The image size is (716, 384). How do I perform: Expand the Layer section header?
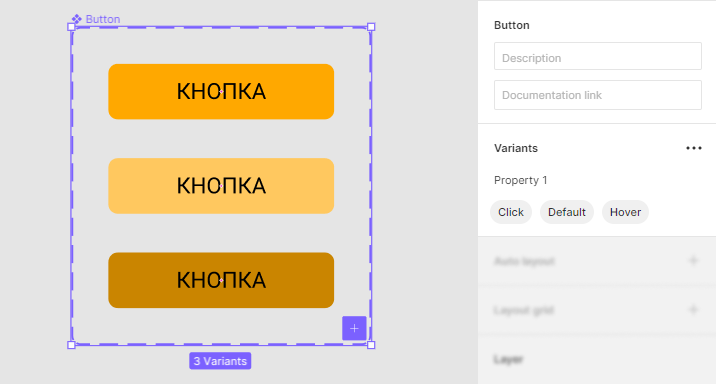tap(508, 359)
